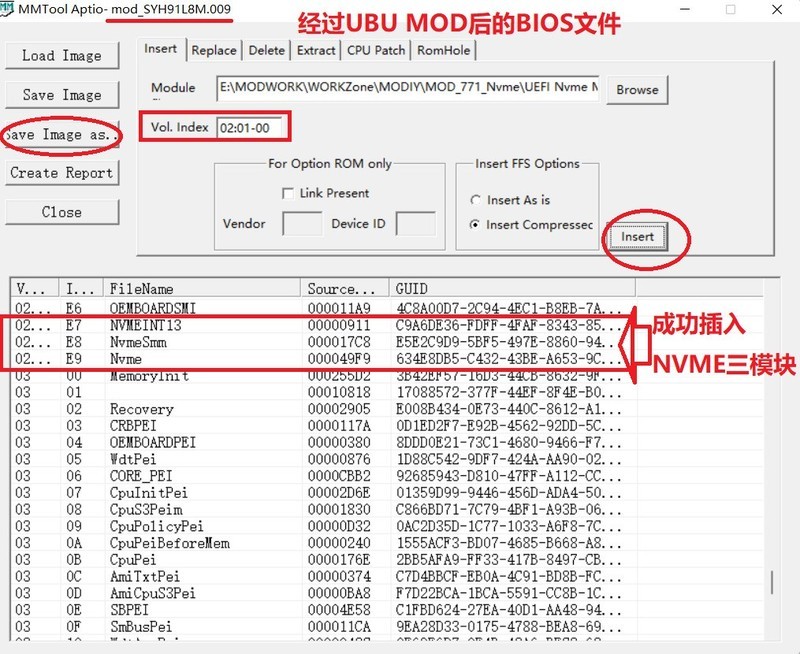The image size is (800, 654).
Task: Switch to the Replace tab
Action: [x=217, y=50]
